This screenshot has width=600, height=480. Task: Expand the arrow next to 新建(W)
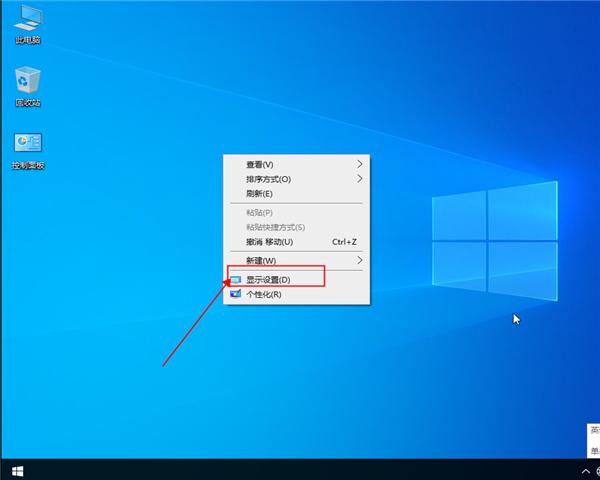click(359, 260)
